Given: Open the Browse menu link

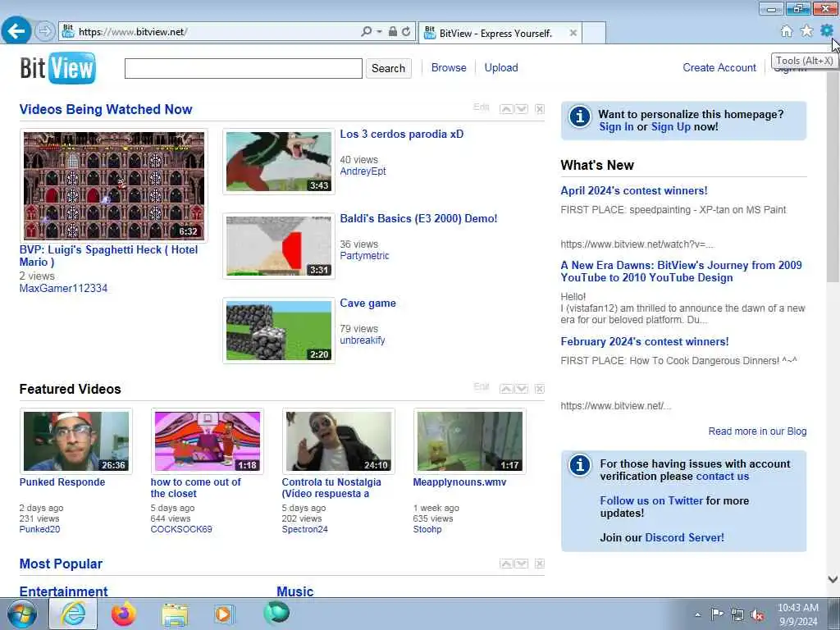Looking at the screenshot, I should (x=449, y=67).
